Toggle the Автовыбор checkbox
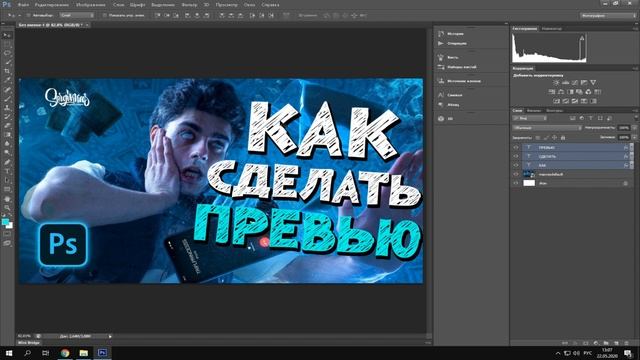The image size is (640, 360). (29, 15)
